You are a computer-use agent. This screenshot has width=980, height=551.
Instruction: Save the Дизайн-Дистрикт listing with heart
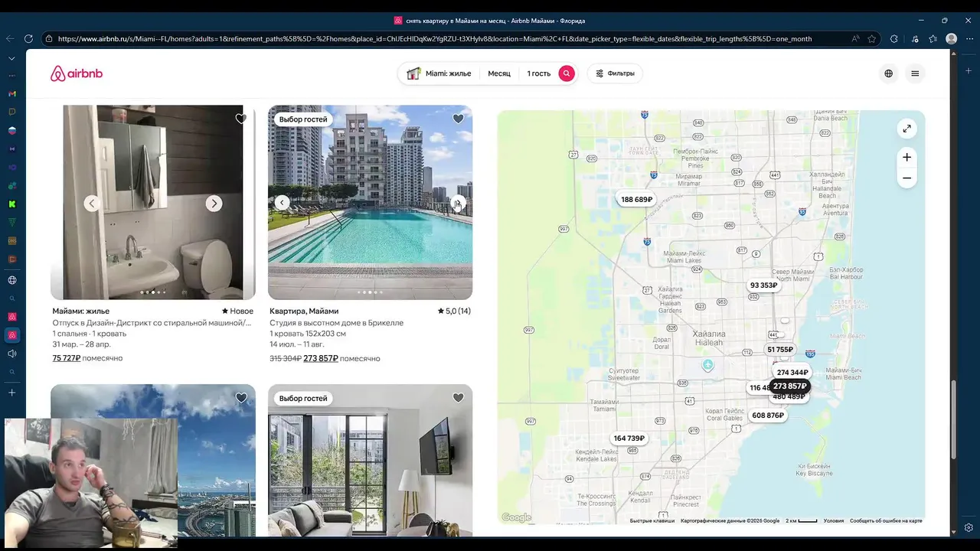[x=241, y=119]
